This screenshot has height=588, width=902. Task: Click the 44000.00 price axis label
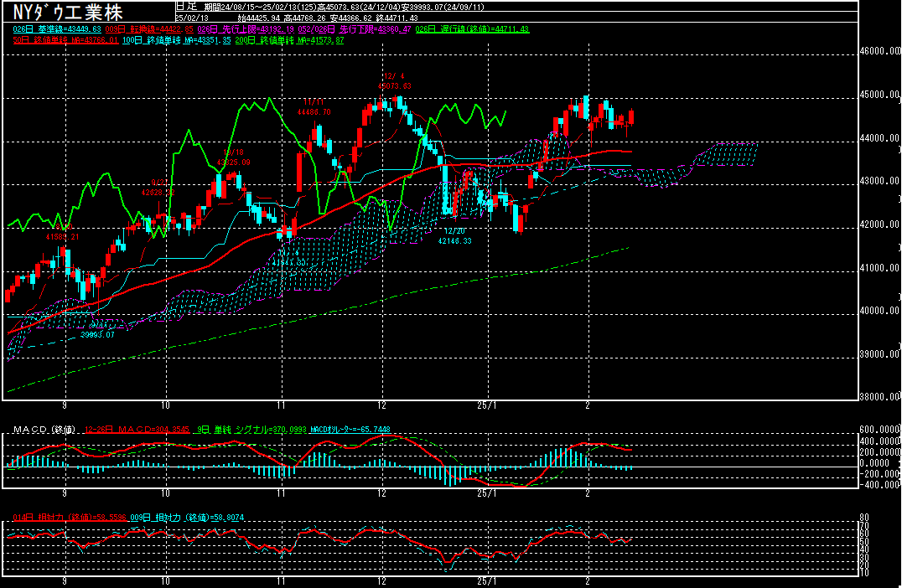click(x=879, y=138)
